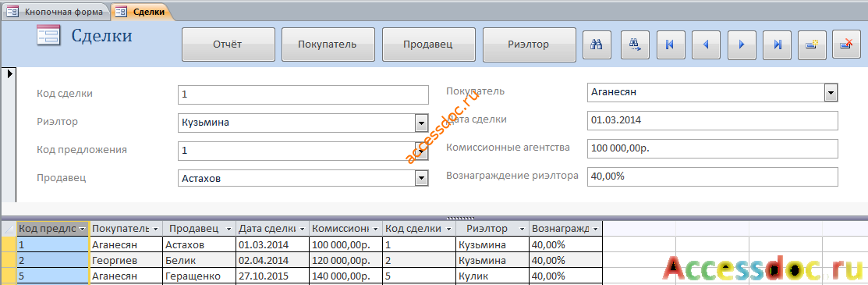Click the 27.10.2015 date cell
Image resolution: width=868 pixels, height=285 pixels.
273,276
